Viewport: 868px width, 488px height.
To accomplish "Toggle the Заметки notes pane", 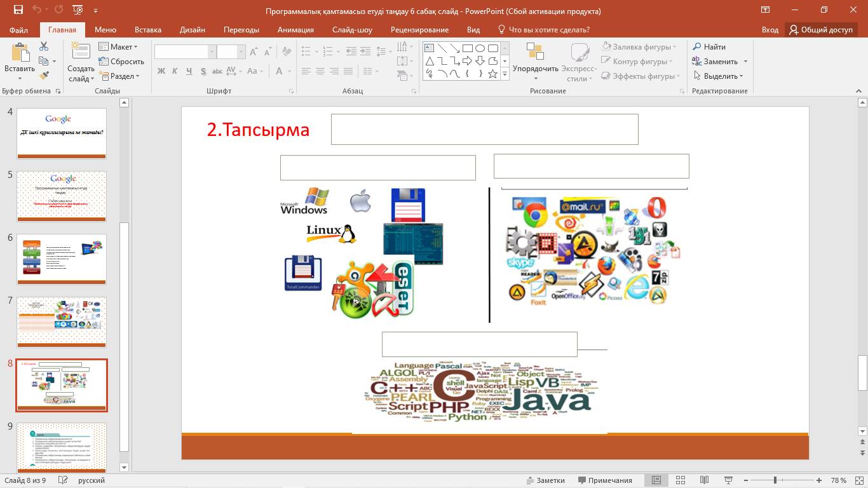I will click(x=546, y=480).
